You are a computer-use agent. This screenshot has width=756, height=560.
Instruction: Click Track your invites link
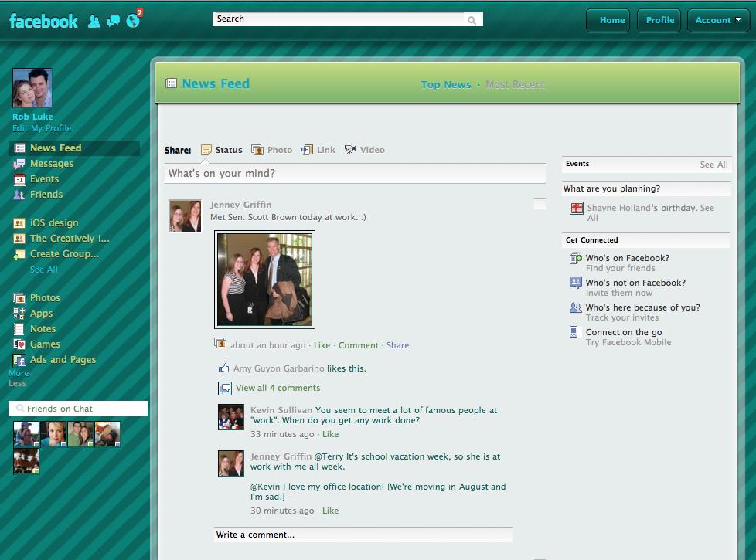point(622,317)
